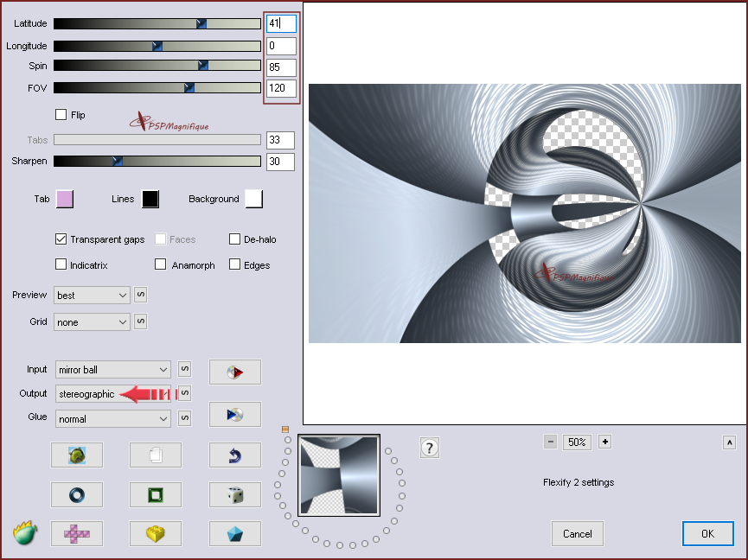Click the green square frame button
This screenshot has width=748, height=560.
point(155,495)
